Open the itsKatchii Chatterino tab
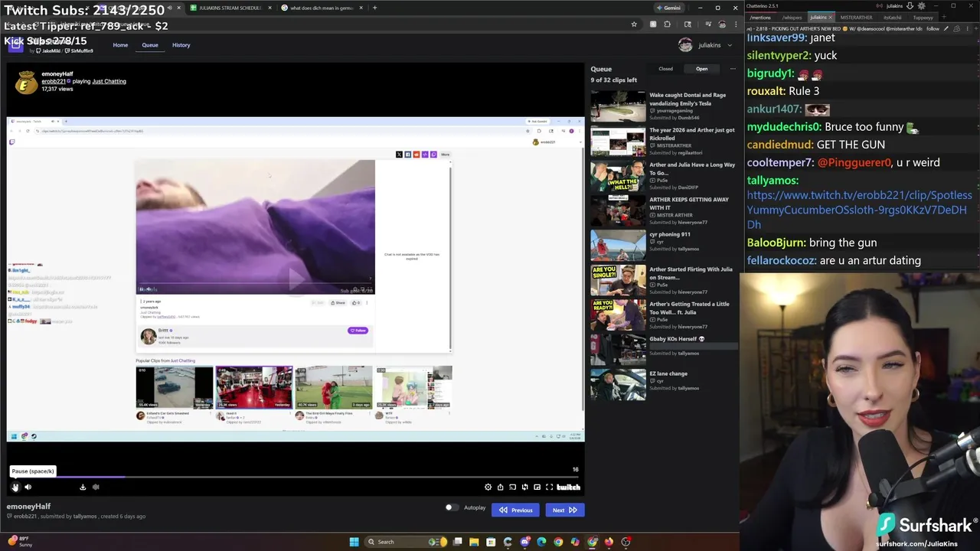Image resolution: width=980 pixels, height=551 pixels. [893, 18]
